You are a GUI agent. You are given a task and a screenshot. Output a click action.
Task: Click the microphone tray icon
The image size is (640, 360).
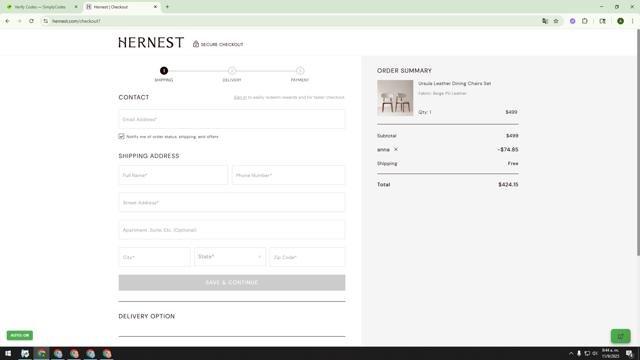tap(579, 353)
